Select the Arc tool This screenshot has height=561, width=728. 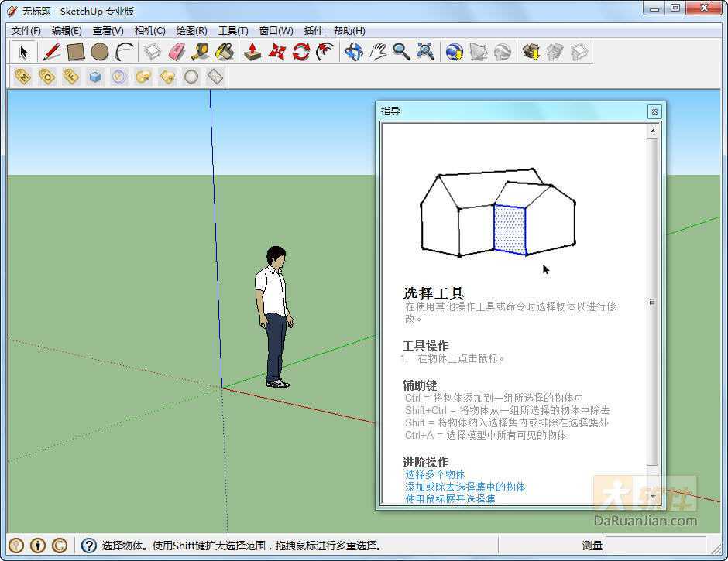(124, 52)
